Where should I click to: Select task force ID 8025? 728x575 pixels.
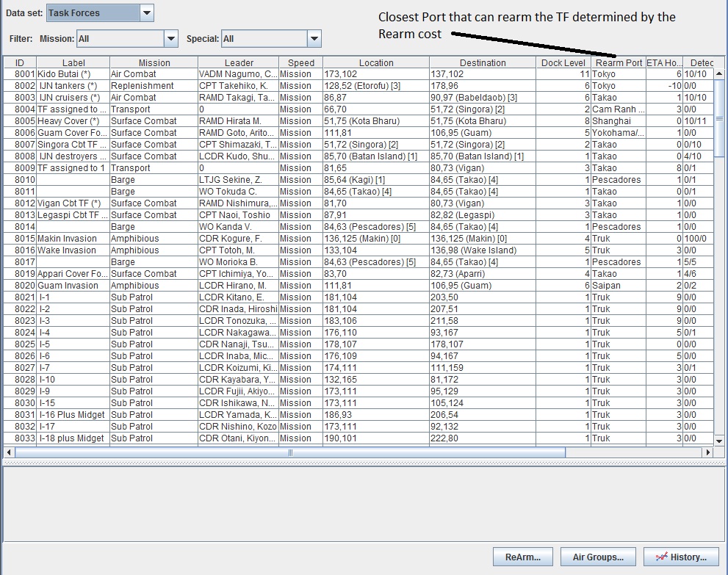(20, 344)
